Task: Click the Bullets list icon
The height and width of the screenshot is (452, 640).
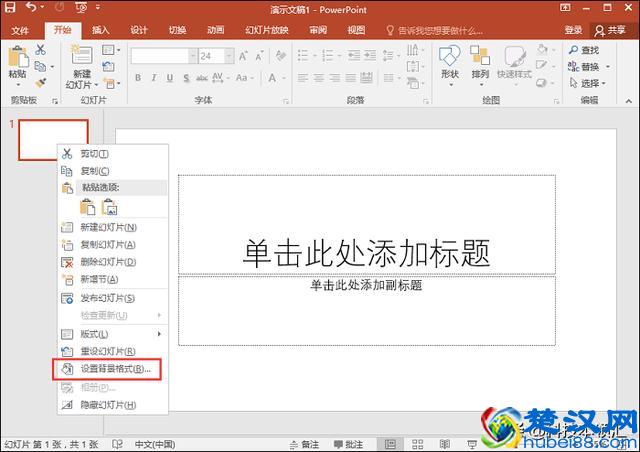Action: (x=303, y=55)
